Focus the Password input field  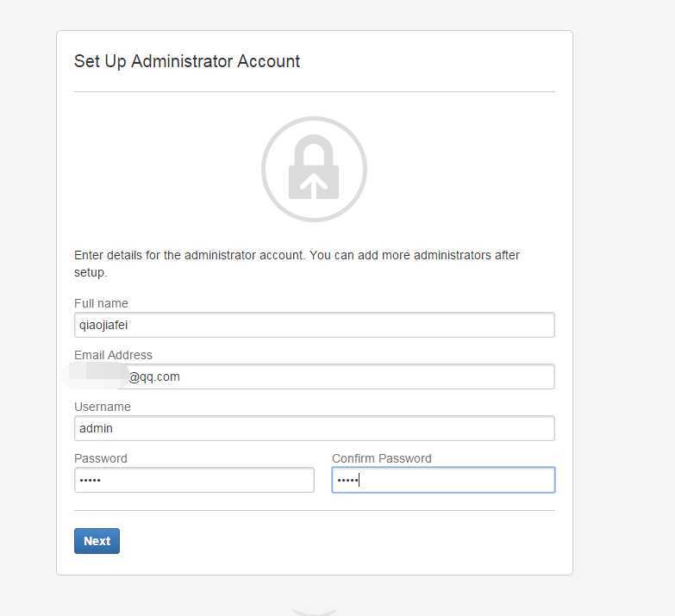(x=194, y=480)
